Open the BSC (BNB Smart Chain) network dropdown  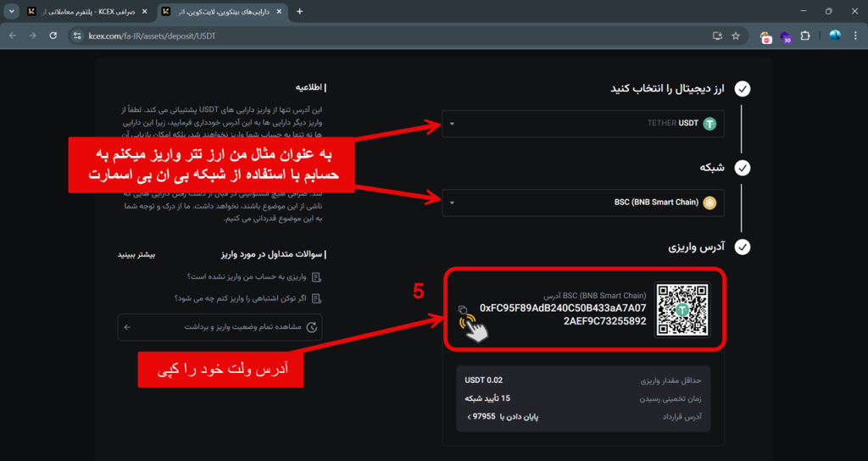pos(583,203)
